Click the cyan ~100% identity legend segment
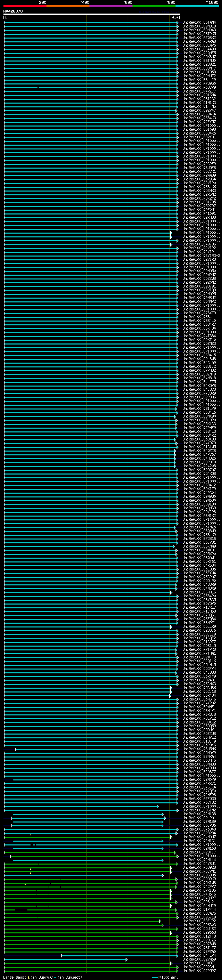The image size is (222, 980). (x=197, y=6)
